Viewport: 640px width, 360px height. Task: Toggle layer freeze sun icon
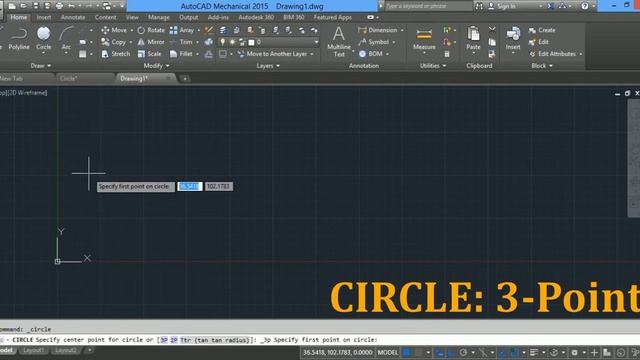click(232, 42)
